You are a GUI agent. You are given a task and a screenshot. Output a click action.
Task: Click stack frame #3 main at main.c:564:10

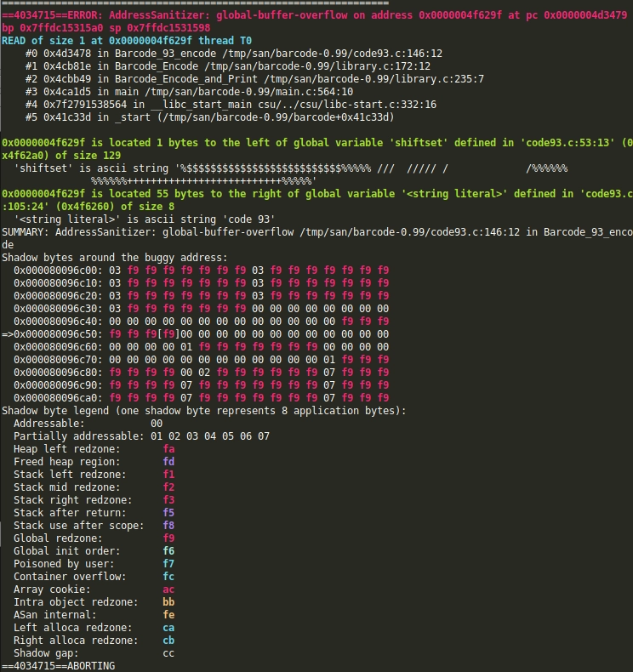tap(190, 92)
